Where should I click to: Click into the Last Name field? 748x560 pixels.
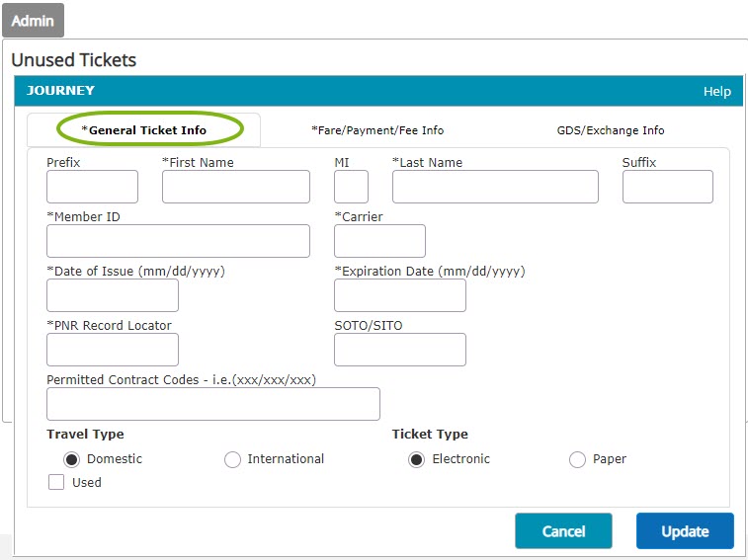(495, 187)
